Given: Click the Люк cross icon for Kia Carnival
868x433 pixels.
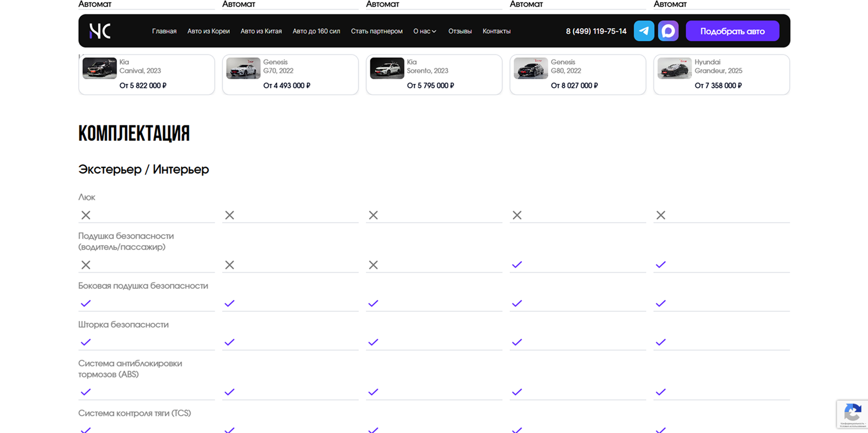Looking at the screenshot, I should tap(86, 215).
